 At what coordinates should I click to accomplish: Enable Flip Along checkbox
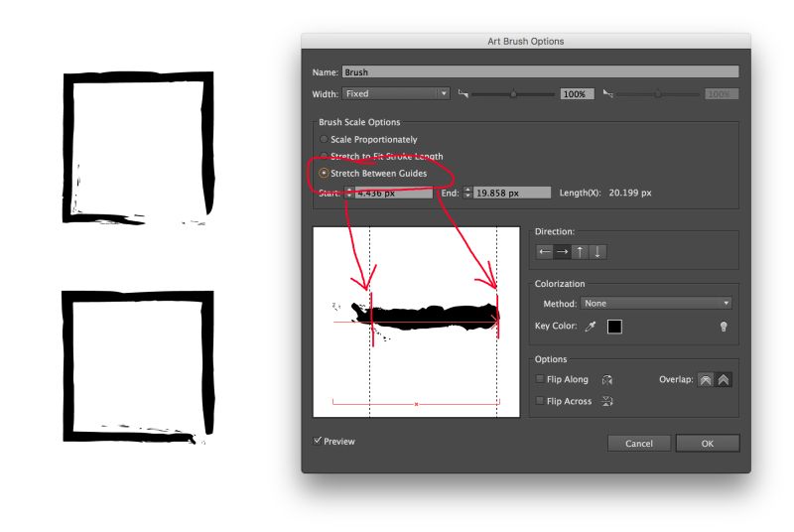[540, 379]
